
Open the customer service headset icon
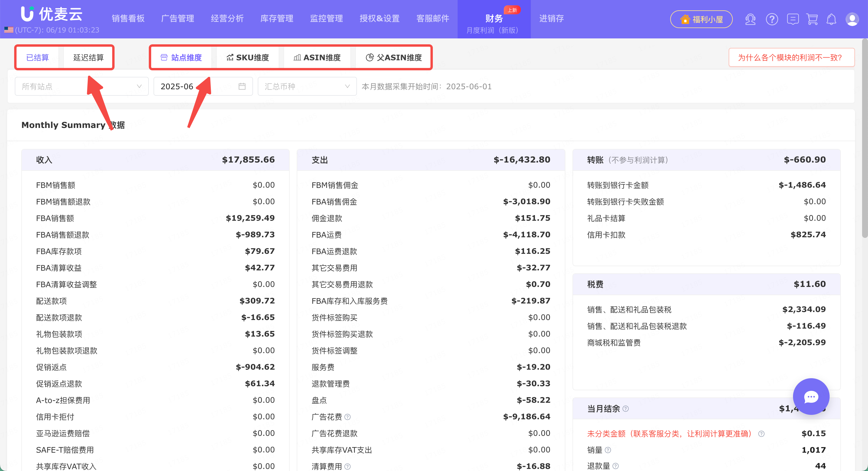tap(750, 19)
